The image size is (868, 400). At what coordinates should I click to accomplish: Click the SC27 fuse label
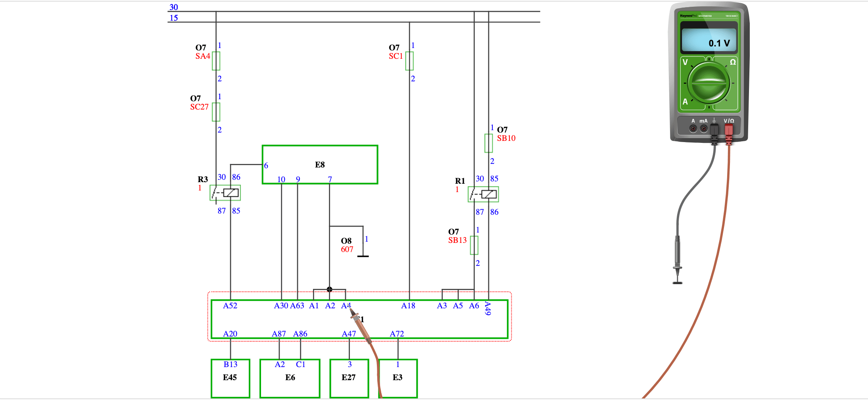199,107
